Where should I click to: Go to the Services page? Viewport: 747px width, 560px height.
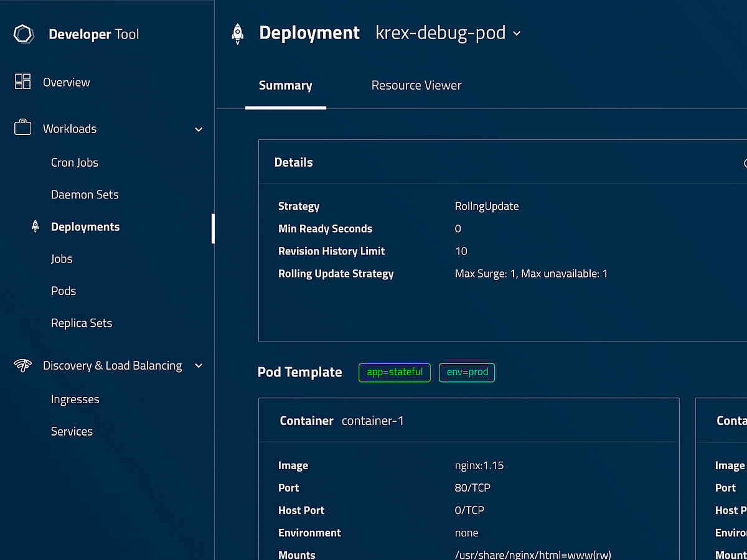(x=72, y=431)
